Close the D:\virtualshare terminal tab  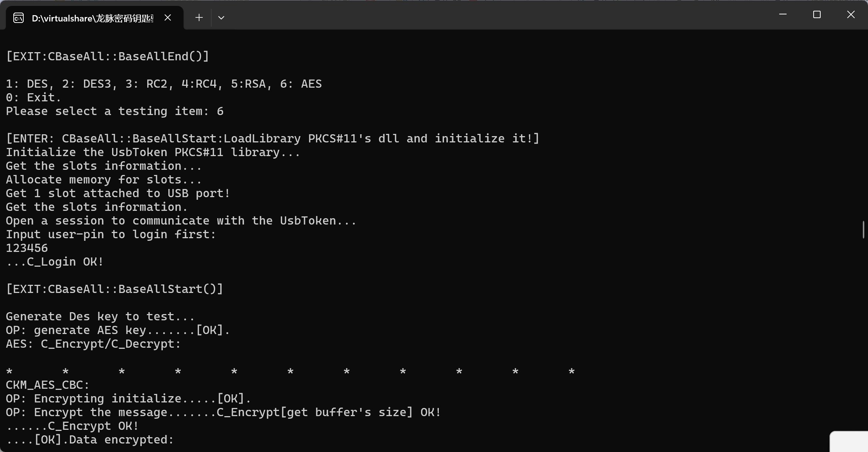pos(168,17)
